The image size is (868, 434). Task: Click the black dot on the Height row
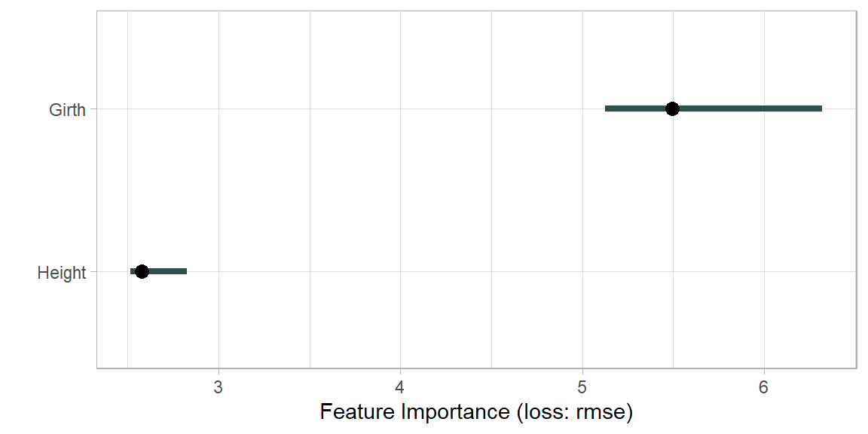coord(142,271)
